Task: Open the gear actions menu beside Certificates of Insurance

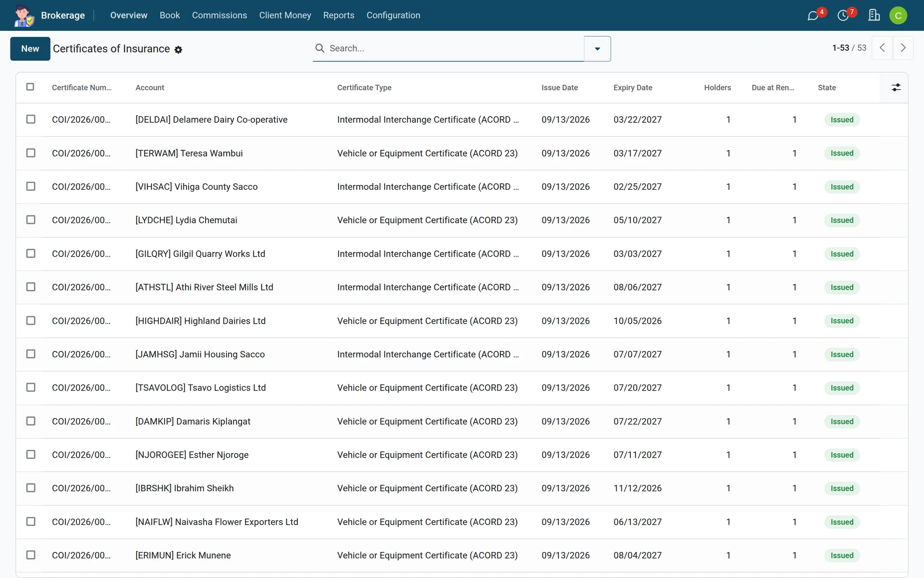Action: coord(179,50)
